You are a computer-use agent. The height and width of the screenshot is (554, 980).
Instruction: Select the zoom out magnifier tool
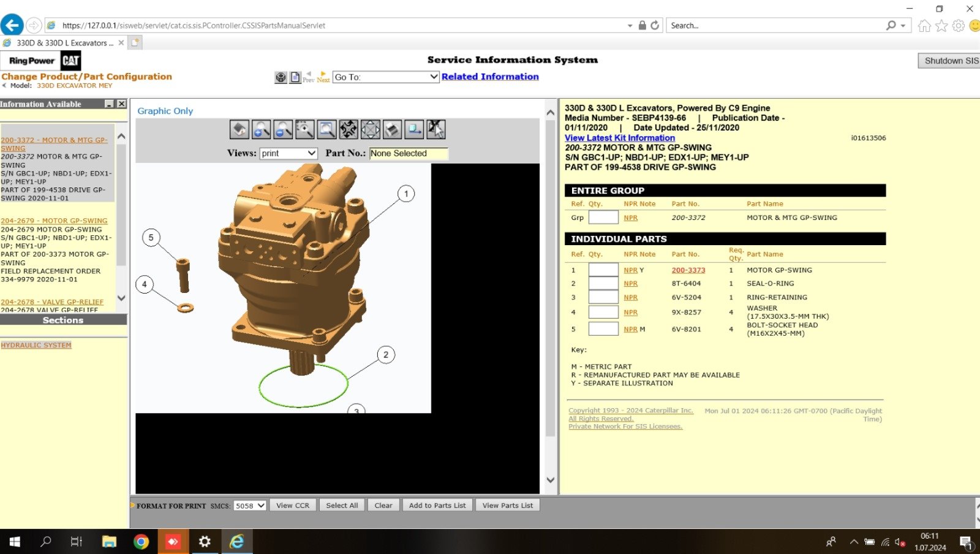coord(283,129)
